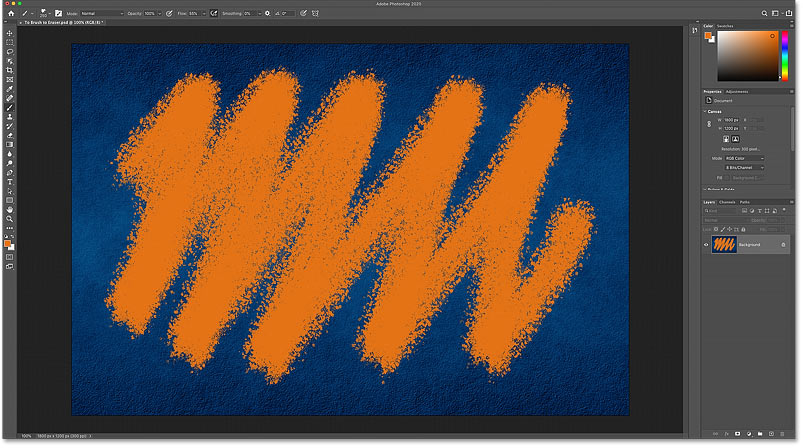The width and height of the screenshot is (803, 448).
Task: Click the delete layer trash icon
Action: point(782,434)
